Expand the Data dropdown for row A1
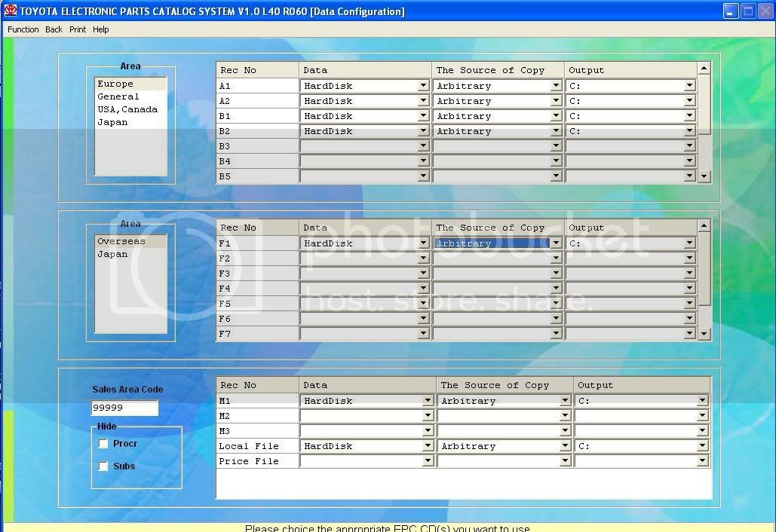The height and width of the screenshot is (532, 776). [424, 86]
